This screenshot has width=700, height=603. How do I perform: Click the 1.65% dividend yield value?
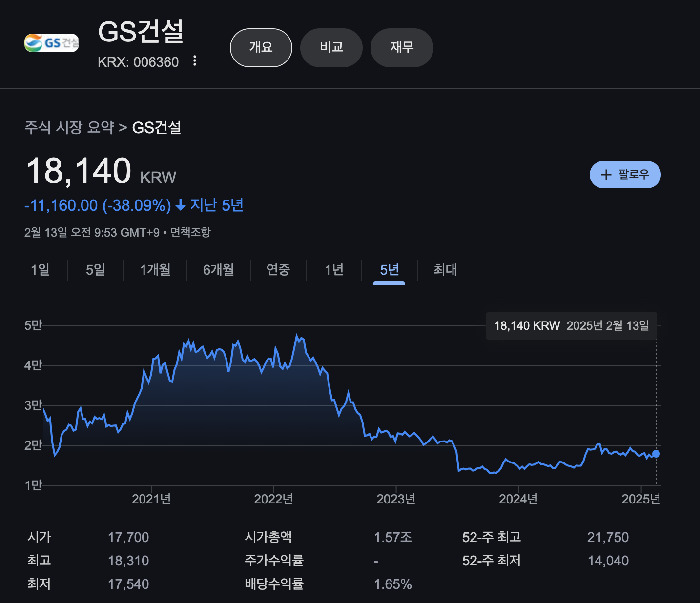pyautogui.click(x=393, y=584)
